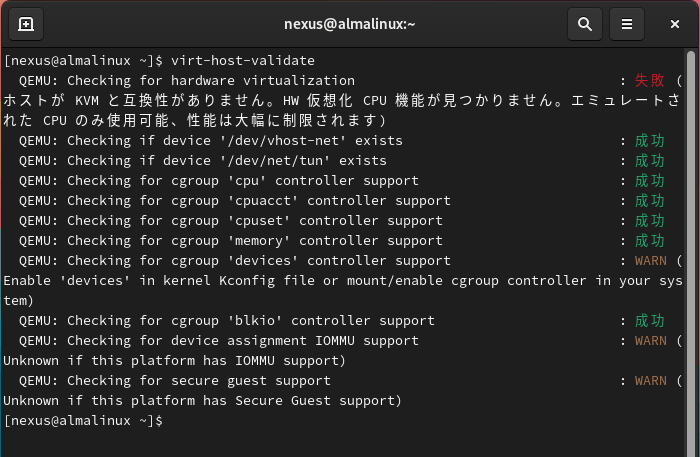Close the terminal window
This screenshot has width=700, height=457.
point(672,24)
